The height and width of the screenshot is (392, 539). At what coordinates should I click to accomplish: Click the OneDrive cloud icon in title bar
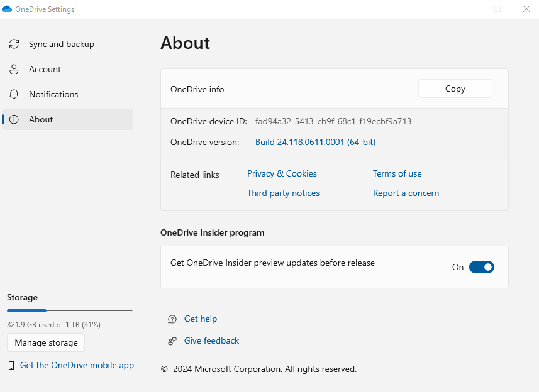(x=7, y=9)
